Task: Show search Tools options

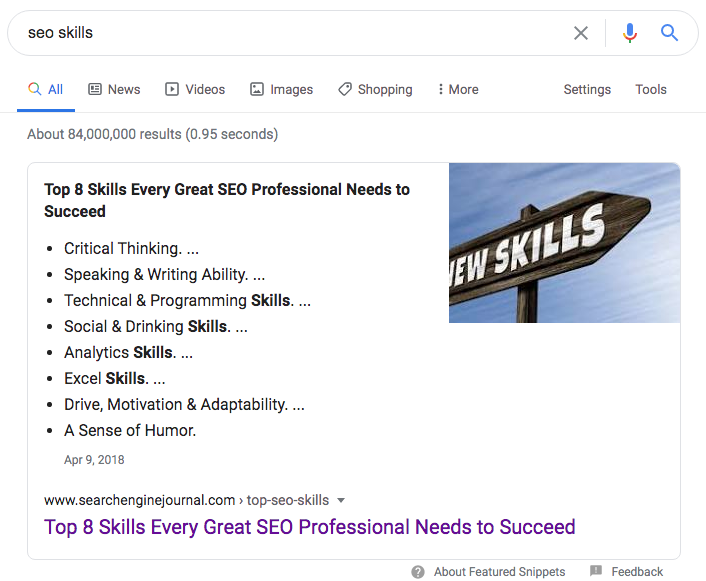Action: (x=651, y=89)
